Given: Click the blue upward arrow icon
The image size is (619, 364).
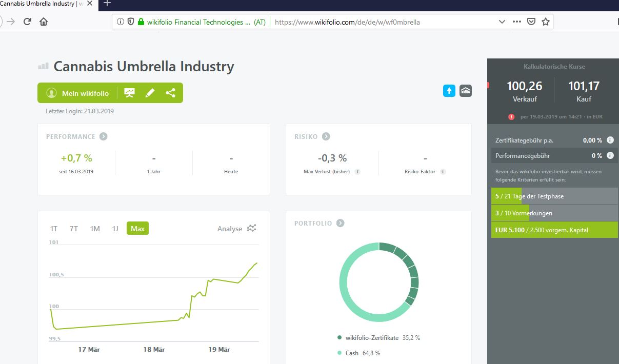Looking at the screenshot, I should (449, 91).
